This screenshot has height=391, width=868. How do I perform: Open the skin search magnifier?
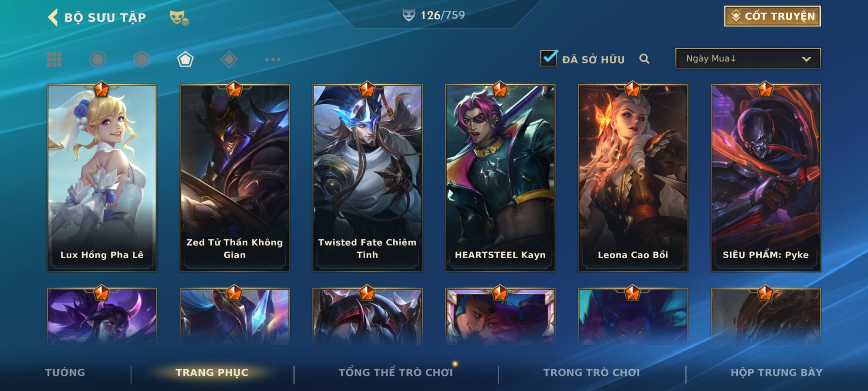tap(644, 59)
